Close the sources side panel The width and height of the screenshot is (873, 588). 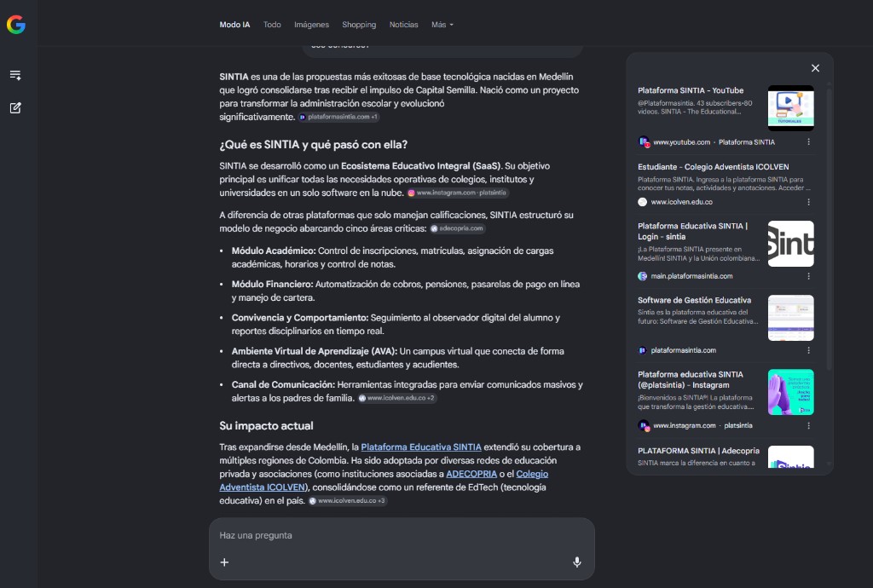[815, 68]
